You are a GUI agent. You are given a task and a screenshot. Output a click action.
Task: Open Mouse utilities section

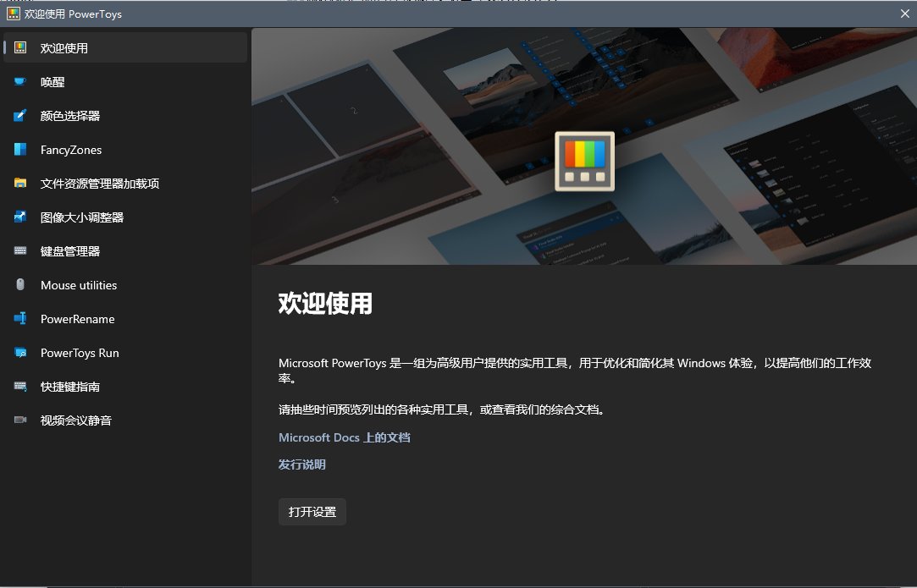(x=125, y=285)
